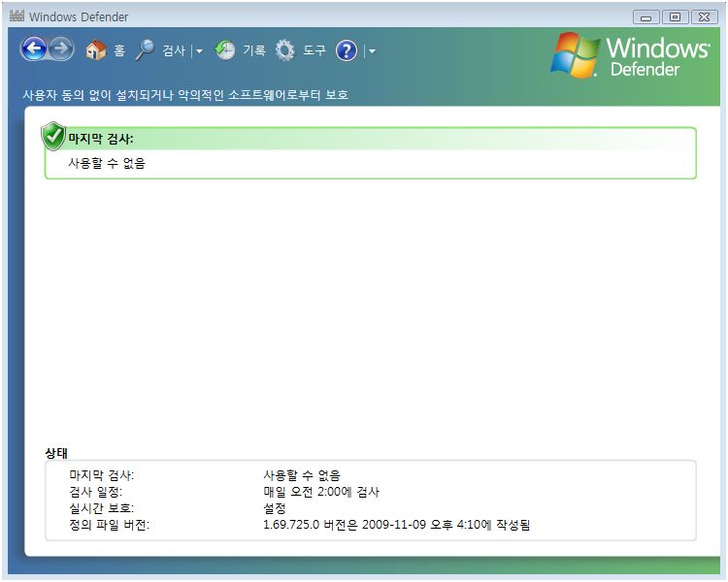Select the 홈 toolbar label
The image size is (728, 582).
pos(119,50)
